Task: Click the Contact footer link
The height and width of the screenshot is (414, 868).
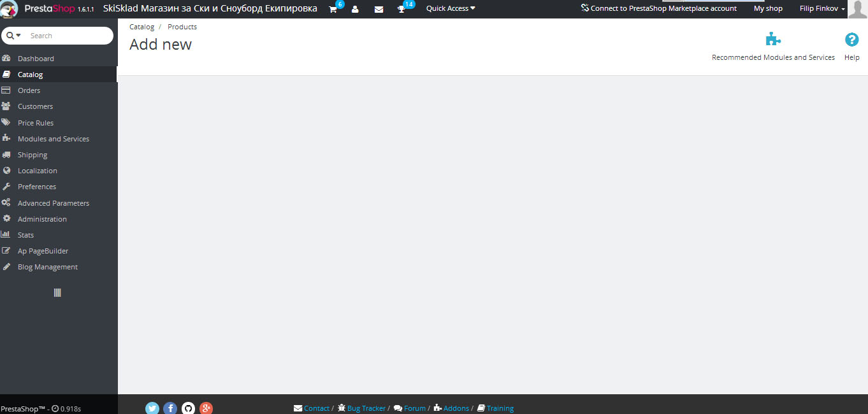Action: 317,408
